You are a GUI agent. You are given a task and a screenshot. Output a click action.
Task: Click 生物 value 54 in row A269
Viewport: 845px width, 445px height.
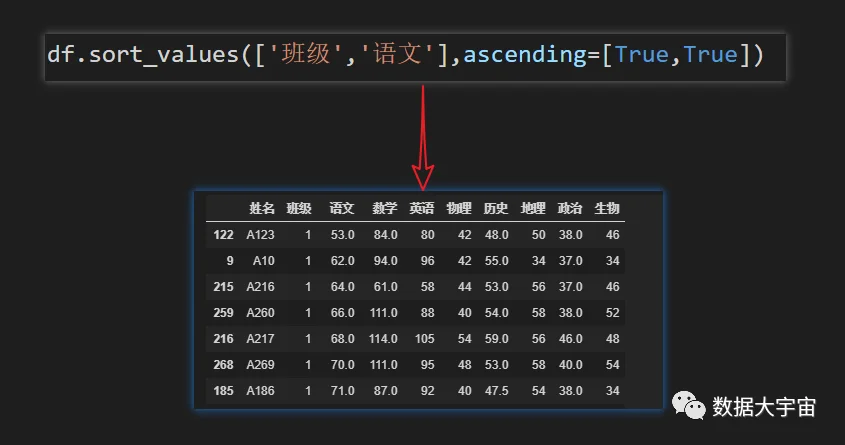[x=613, y=365]
